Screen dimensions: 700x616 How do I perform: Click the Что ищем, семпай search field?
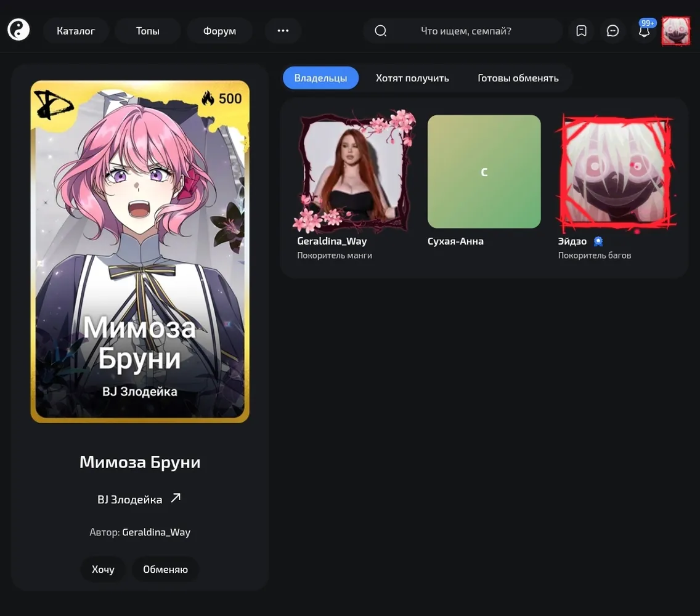pyautogui.click(x=466, y=31)
